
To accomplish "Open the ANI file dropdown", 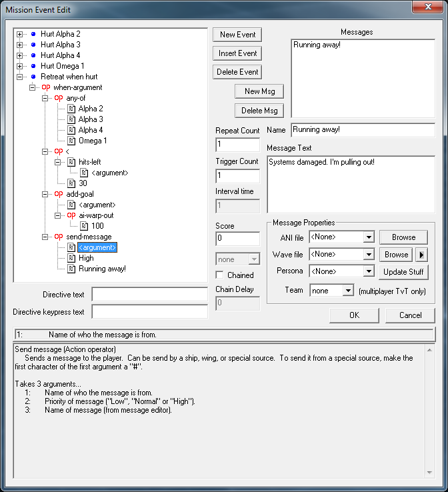I will point(368,237).
